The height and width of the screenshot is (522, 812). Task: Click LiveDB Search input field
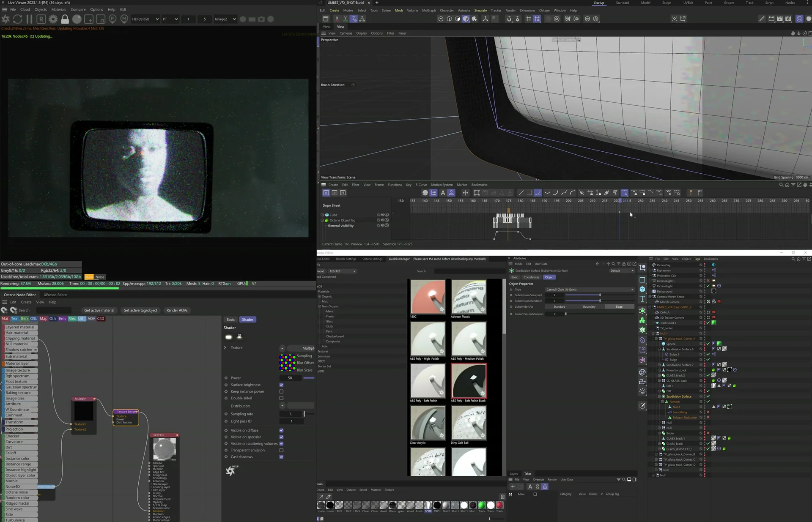(x=469, y=271)
